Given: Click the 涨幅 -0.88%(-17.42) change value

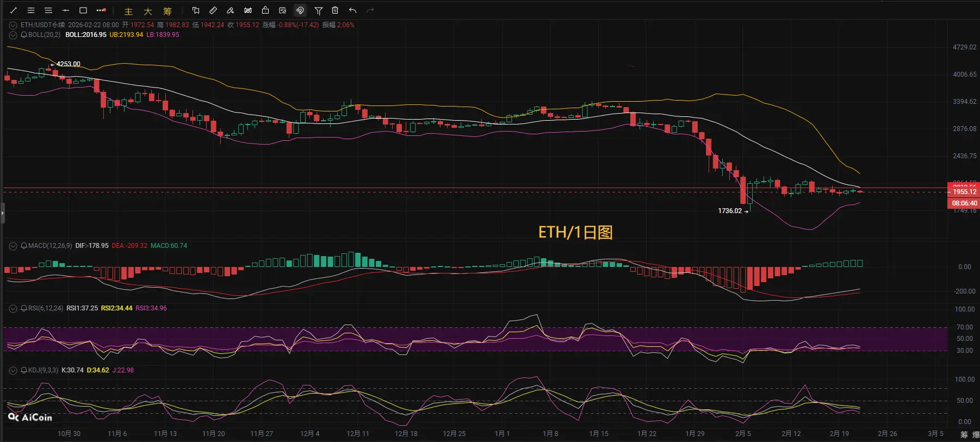Looking at the screenshot, I should pos(291,25).
